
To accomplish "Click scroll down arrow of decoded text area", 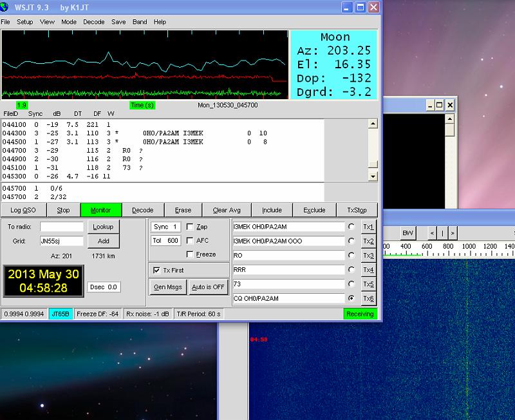I will (x=373, y=177).
